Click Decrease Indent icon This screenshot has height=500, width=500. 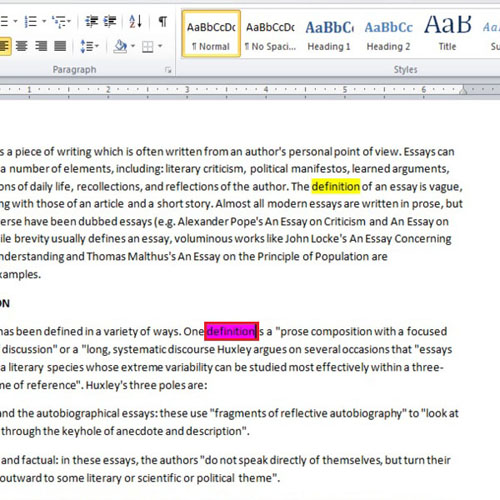pos(91,22)
